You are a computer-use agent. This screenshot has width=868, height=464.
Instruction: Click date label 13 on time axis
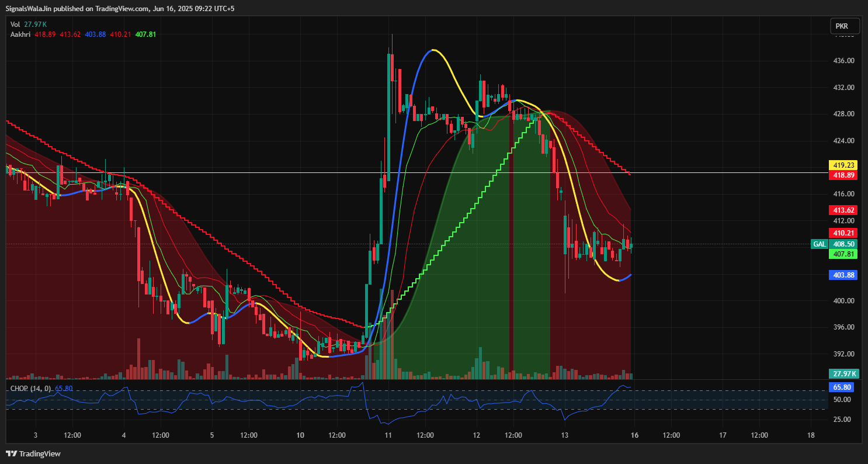click(x=565, y=435)
